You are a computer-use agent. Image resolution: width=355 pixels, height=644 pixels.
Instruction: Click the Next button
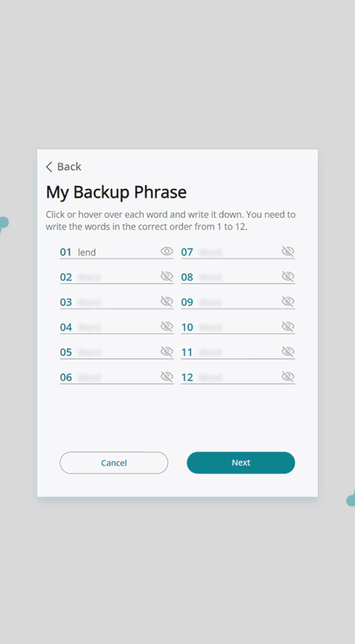(241, 463)
